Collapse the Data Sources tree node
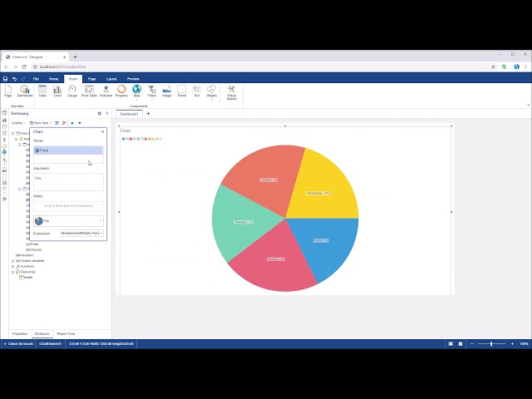 click(13, 133)
